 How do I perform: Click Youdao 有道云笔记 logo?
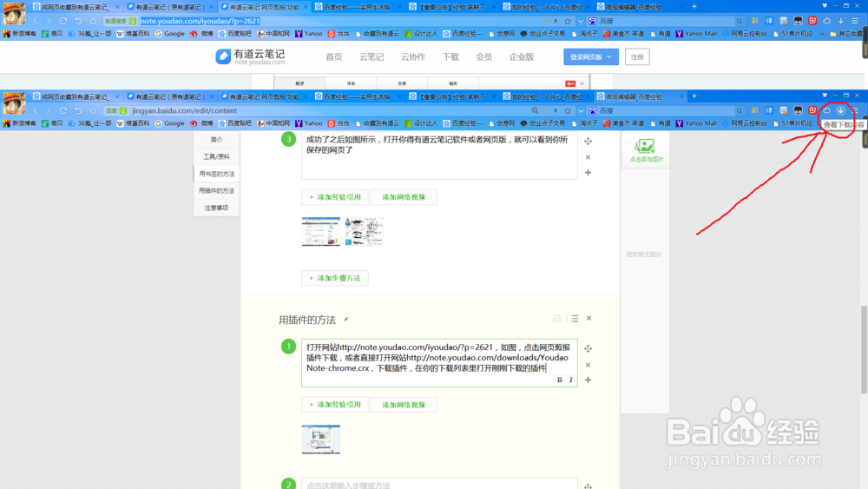pos(250,56)
